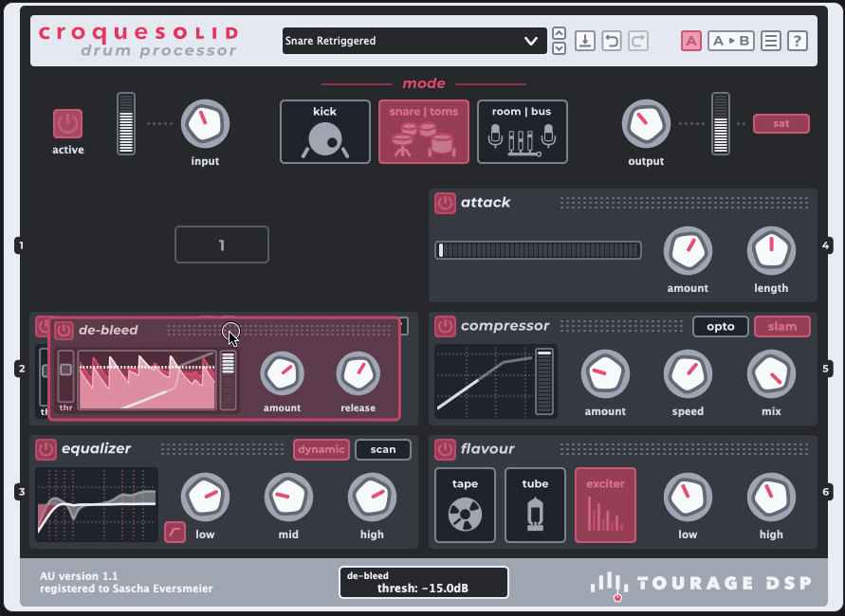Click the undo arrow icon

point(612,41)
